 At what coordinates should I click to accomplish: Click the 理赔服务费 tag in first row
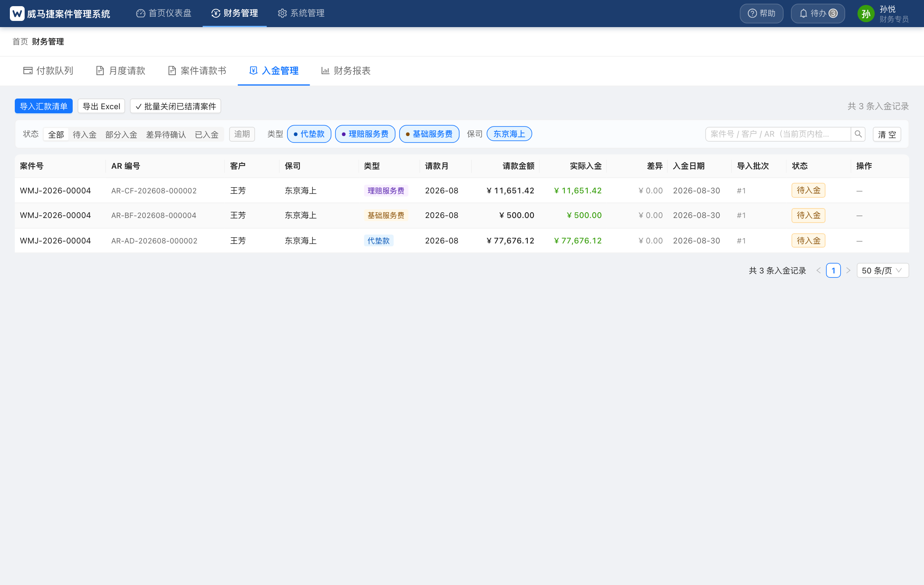click(386, 190)
